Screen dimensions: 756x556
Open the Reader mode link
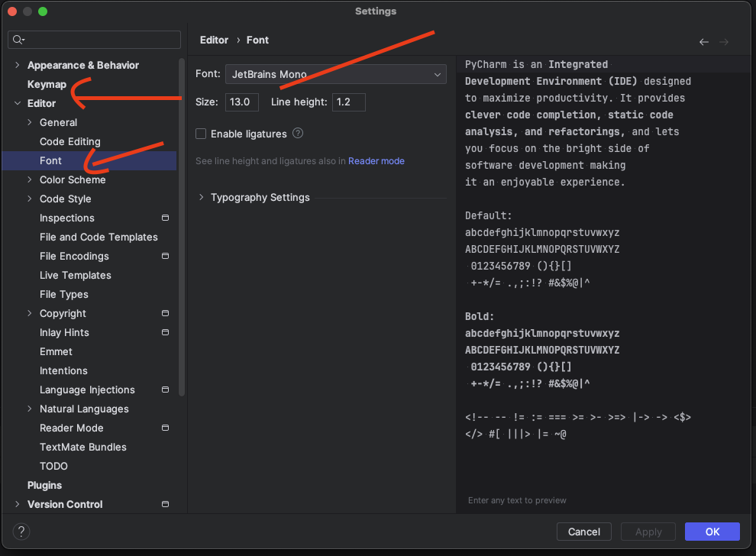point(376,161)
